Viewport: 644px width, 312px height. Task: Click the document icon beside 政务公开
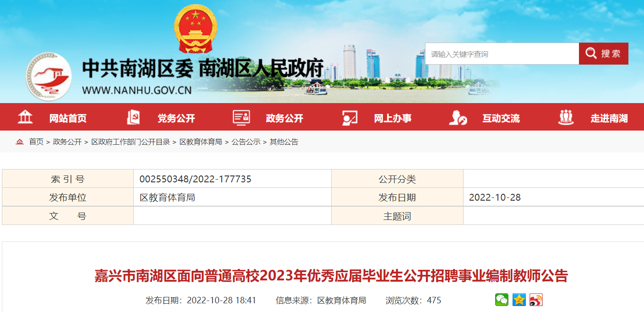(x=241, y=117)
